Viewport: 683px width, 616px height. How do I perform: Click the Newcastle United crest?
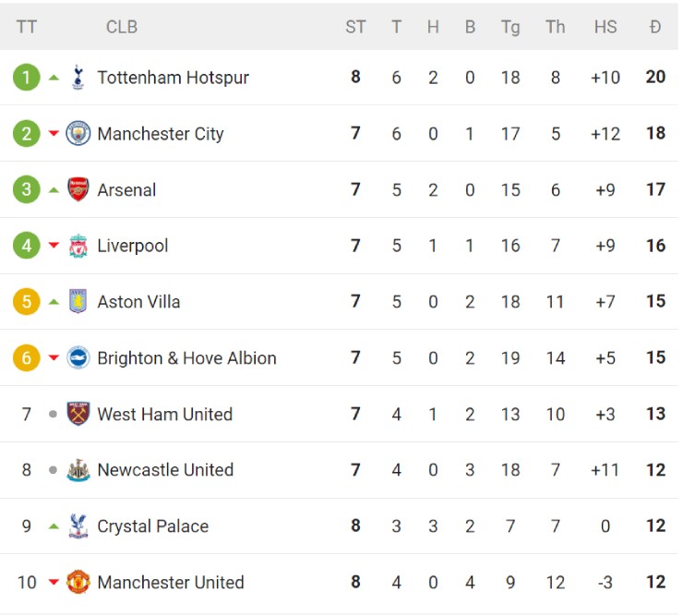click(x=78, y=470)
